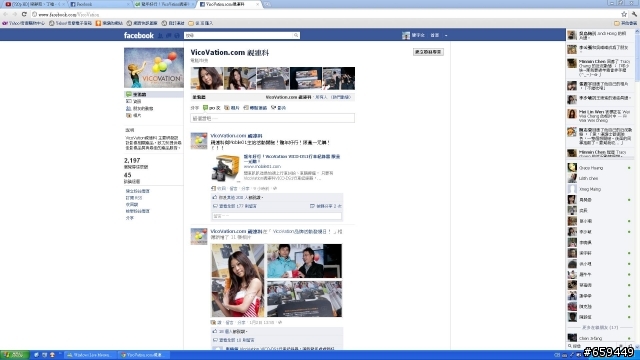The height and width of the screenshot is (360, 640).
Task: Click the first link under the sidebar counts
Action: pos(138,191)
